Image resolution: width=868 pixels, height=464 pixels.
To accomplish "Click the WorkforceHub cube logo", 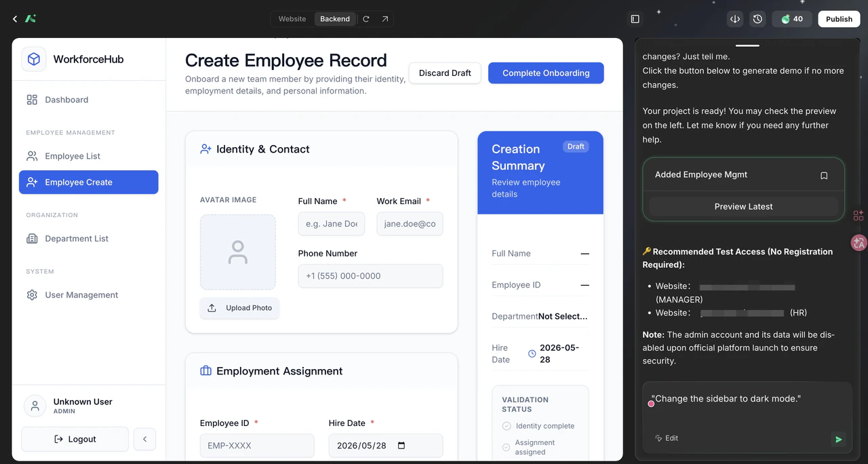I will pyautogui.click(x=34, y=59).
